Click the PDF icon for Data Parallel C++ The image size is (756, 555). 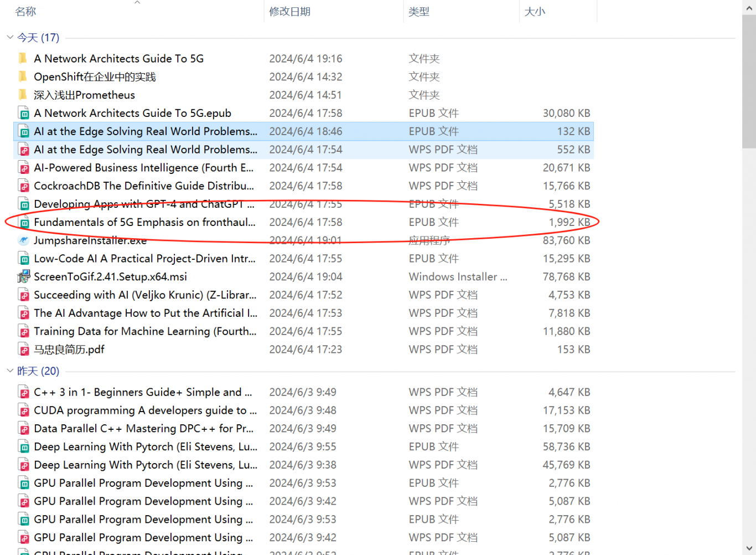pyautogui.click(x=24, y=429)
